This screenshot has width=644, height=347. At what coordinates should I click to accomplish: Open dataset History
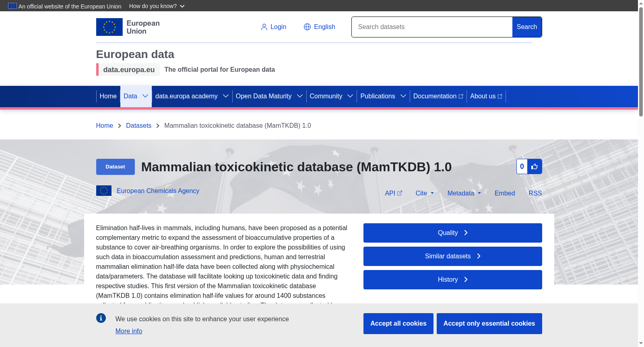coord(453,280)
